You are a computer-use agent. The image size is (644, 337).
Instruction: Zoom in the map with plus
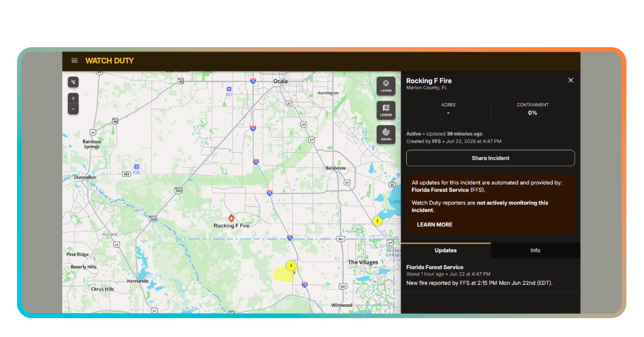pos(73,99)
